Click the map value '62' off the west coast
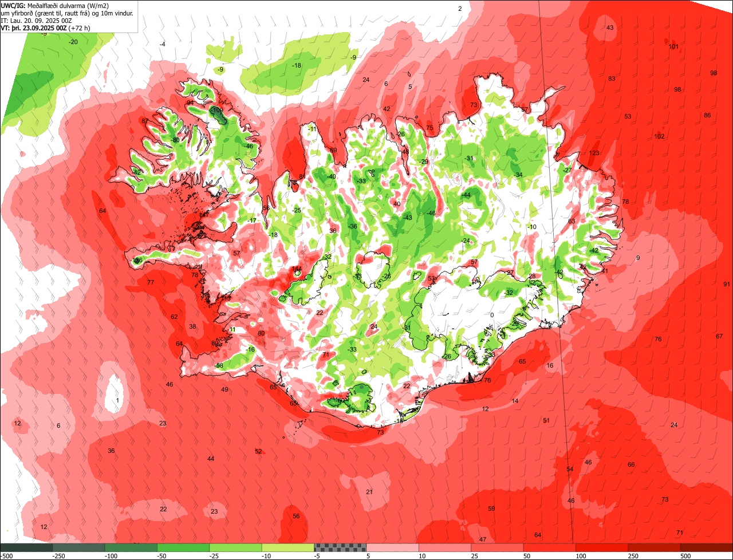Screen dimensions: 733x560 174,317
